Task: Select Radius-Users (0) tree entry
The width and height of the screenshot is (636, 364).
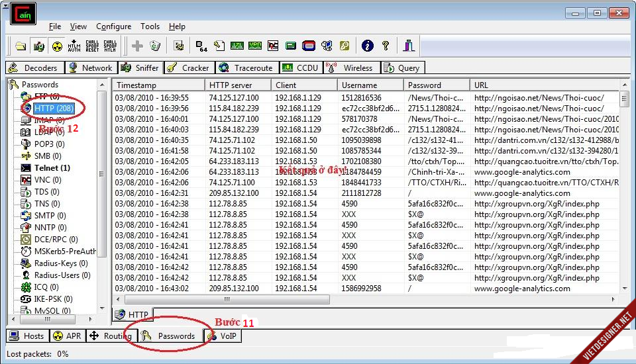Action: click(62, 275)
